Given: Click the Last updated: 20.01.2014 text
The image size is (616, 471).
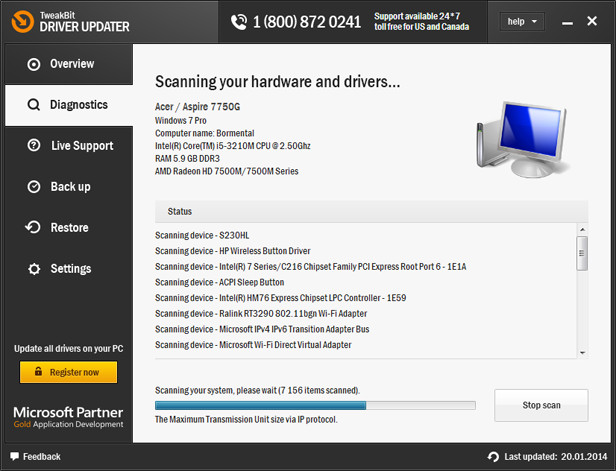Looking at the screenshot, I should point(556,456).
